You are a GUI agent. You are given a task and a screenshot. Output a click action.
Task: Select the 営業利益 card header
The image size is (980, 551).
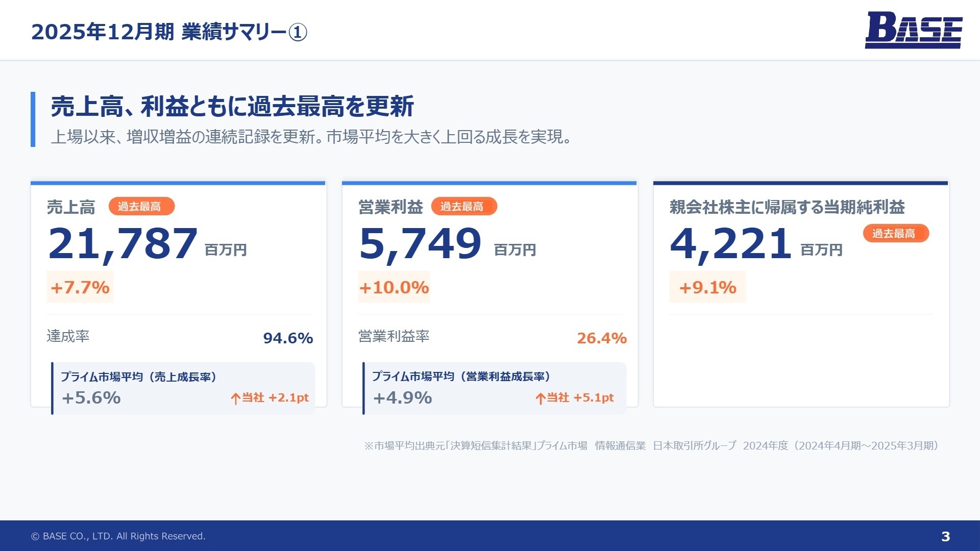coord(389,207)
